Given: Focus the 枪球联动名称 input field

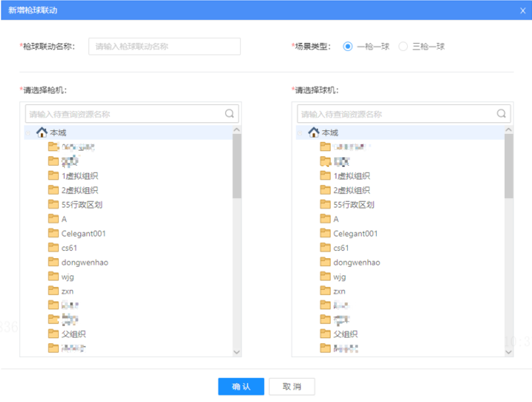Looking at the screenshot, I should point(164,46).
